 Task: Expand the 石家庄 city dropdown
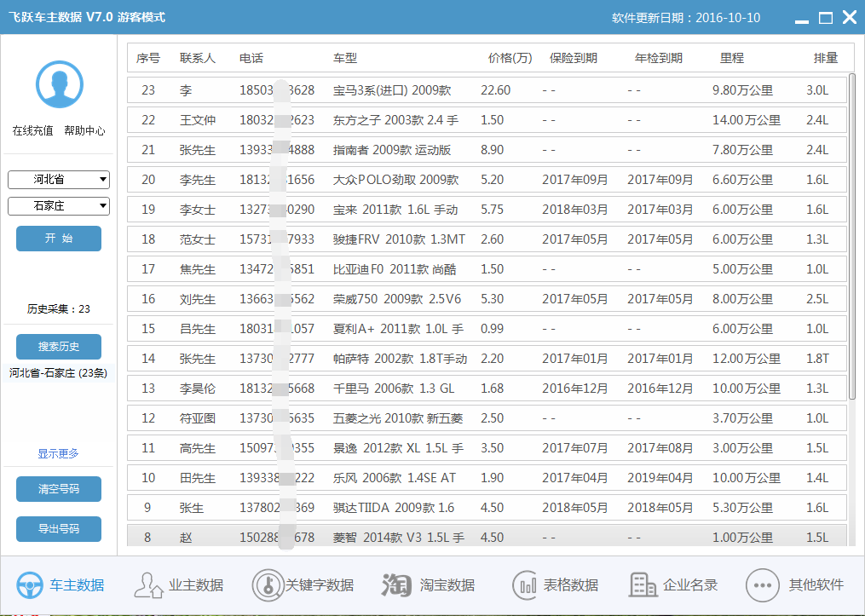pyautogui.click(x=59, y=206)
